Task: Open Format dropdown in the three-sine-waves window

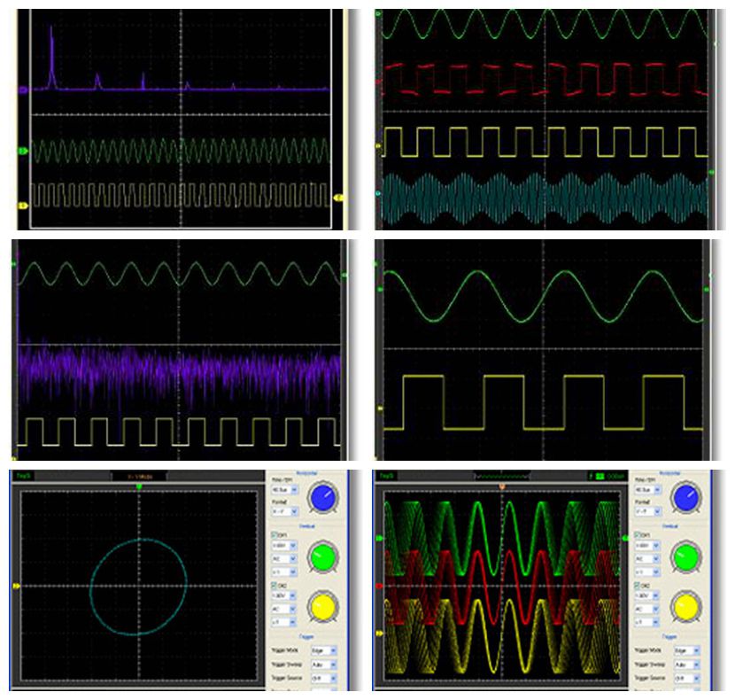Action: pos(649,511)
